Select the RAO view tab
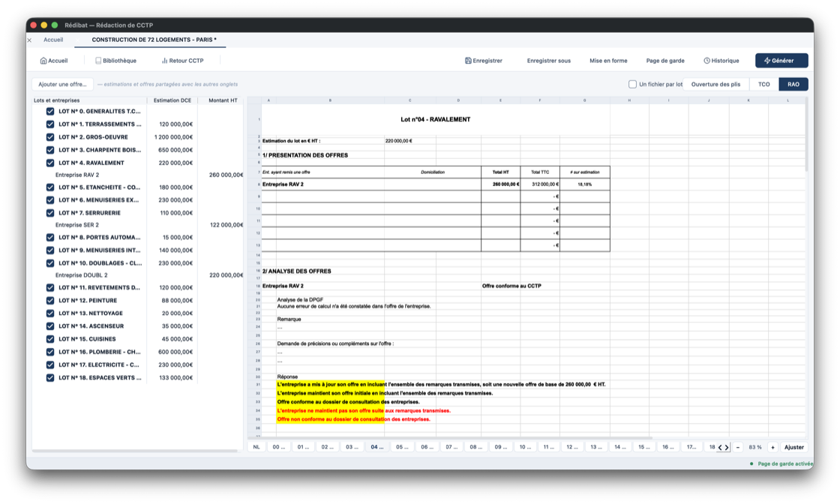The height and width of the screenshot is (504, 840). [x=793, y=84]
